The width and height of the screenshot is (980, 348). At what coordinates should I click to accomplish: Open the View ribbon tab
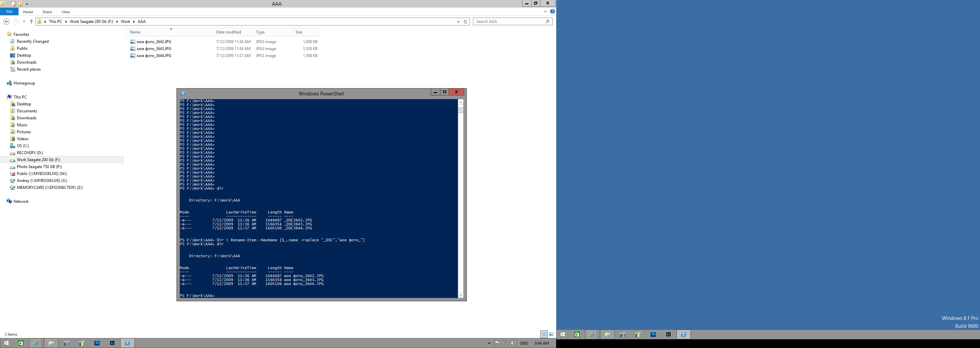(66, 12)
